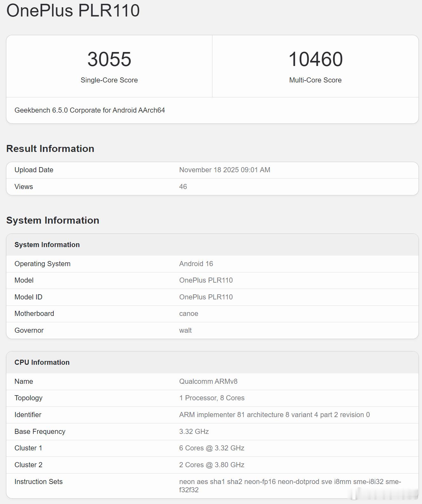Click the Model ID row value
Screen dimensions: 422x504
click(206, 297)
